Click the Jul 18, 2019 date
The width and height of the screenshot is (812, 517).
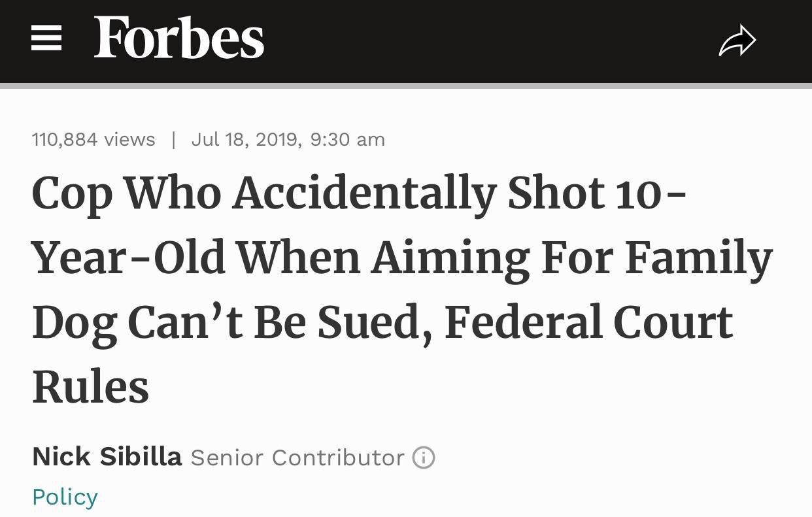coord(246,139)
